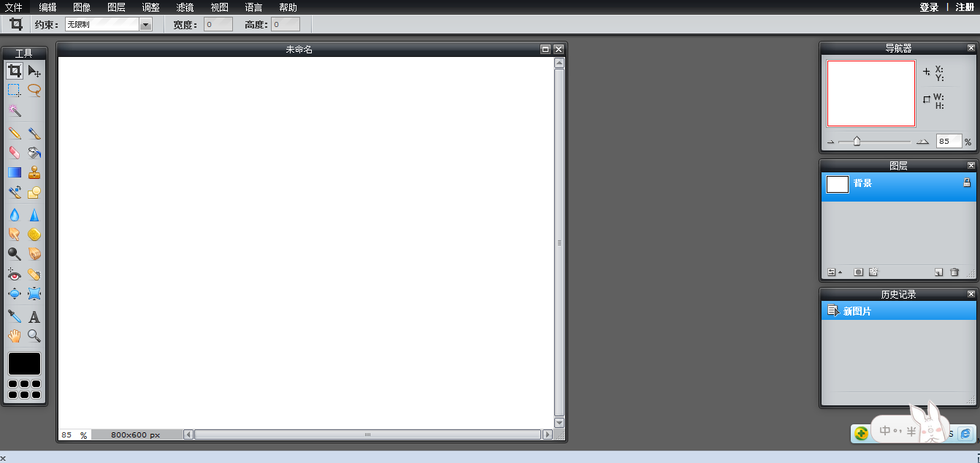This screenshot has width=980, height=463.
Task: Select the Clone Stamp tool
Action: pos(34,172)
